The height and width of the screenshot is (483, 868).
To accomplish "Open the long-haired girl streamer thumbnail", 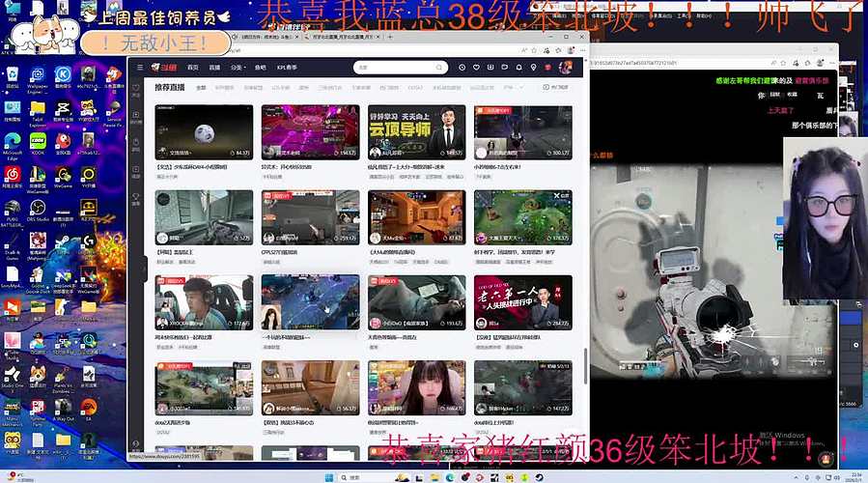I will click(x=417, y=387).
